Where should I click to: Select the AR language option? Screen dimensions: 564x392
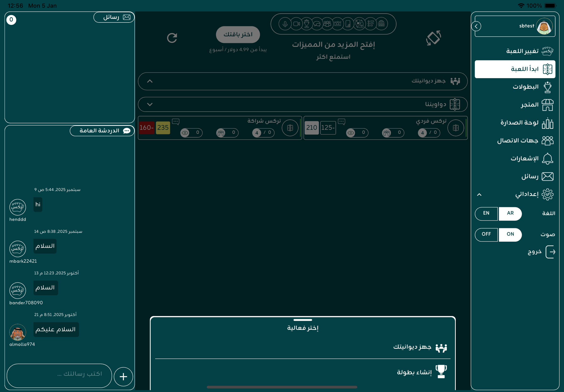pyautogui.click(x=510, y=213)
